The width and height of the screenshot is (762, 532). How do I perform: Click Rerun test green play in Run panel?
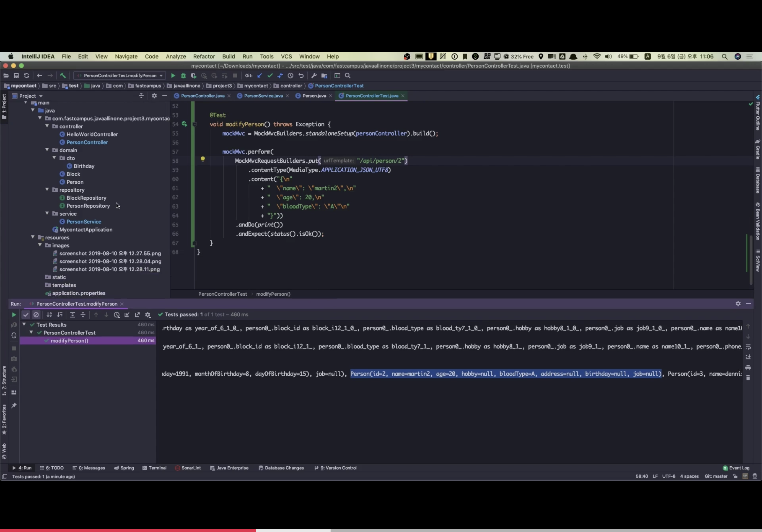tap(14, 315)
